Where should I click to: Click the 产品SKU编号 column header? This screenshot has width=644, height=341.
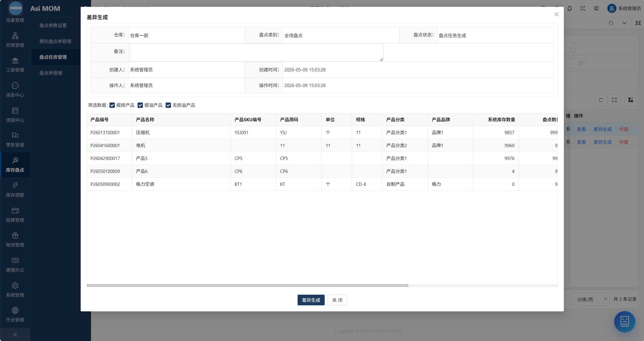point(253,120)
